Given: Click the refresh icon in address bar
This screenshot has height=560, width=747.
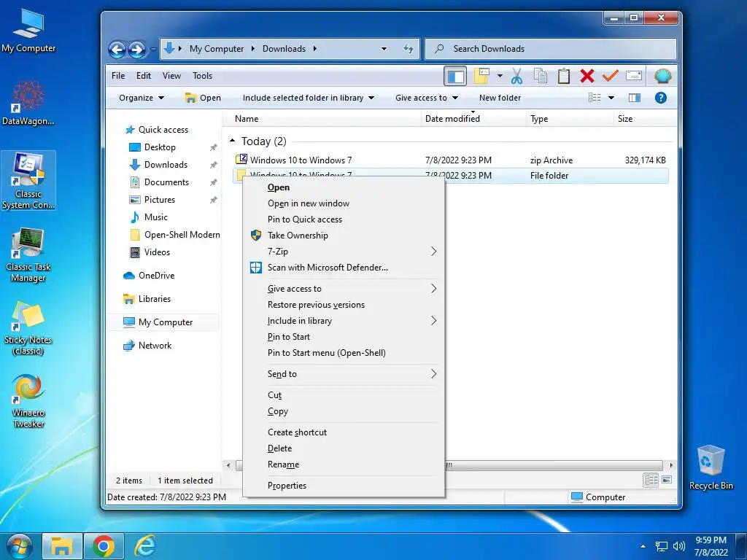Looking at the screenshot, I should pyautogui.click(x=409, y=49).
